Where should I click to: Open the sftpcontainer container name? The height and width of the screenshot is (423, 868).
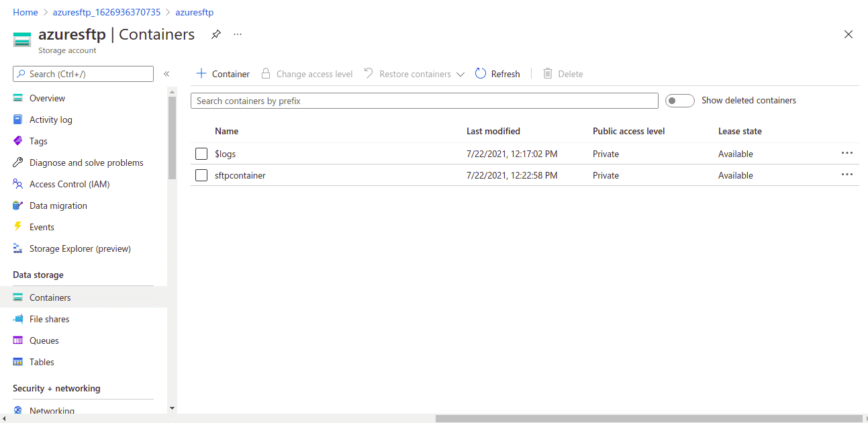[x=240, y=175]
